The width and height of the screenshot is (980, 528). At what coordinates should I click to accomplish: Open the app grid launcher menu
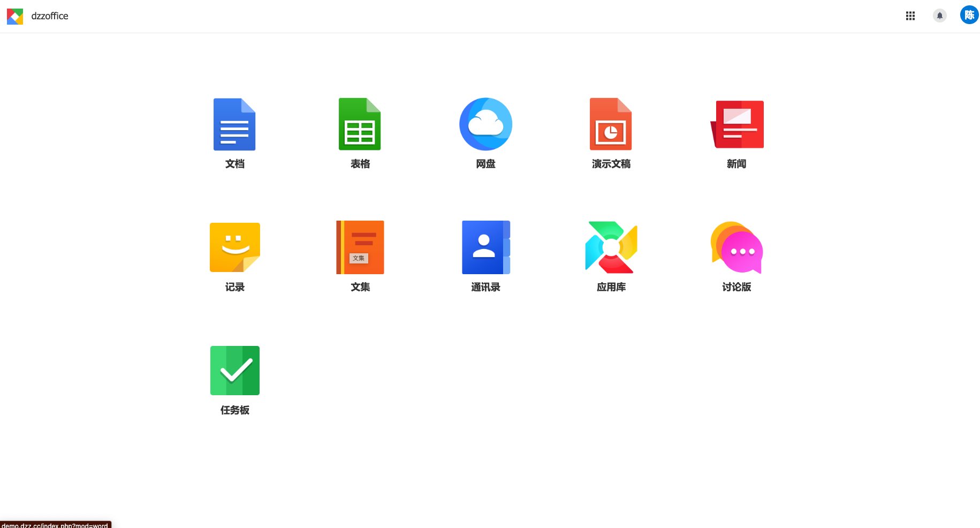click(x=910, y=16)
